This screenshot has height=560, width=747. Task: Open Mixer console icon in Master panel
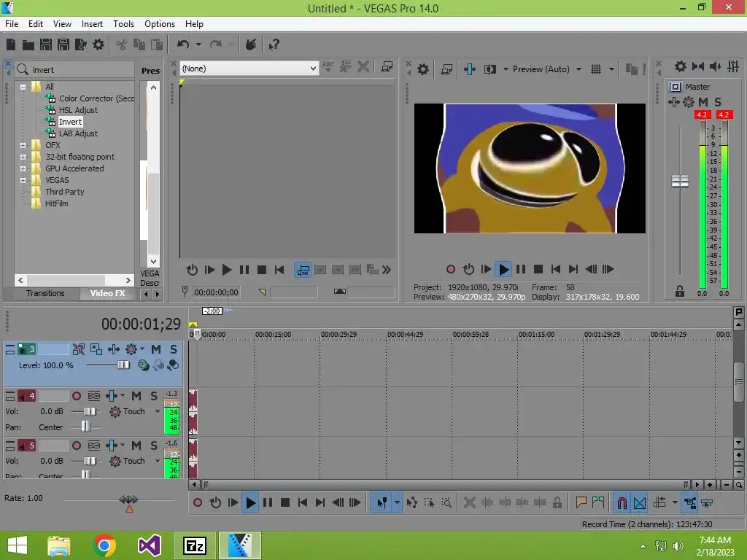tap(733, 66)
